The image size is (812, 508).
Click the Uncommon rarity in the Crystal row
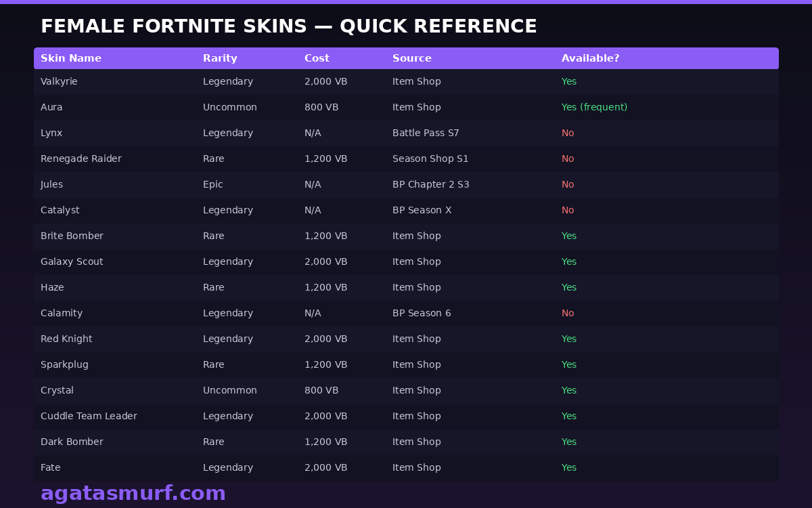230,390
